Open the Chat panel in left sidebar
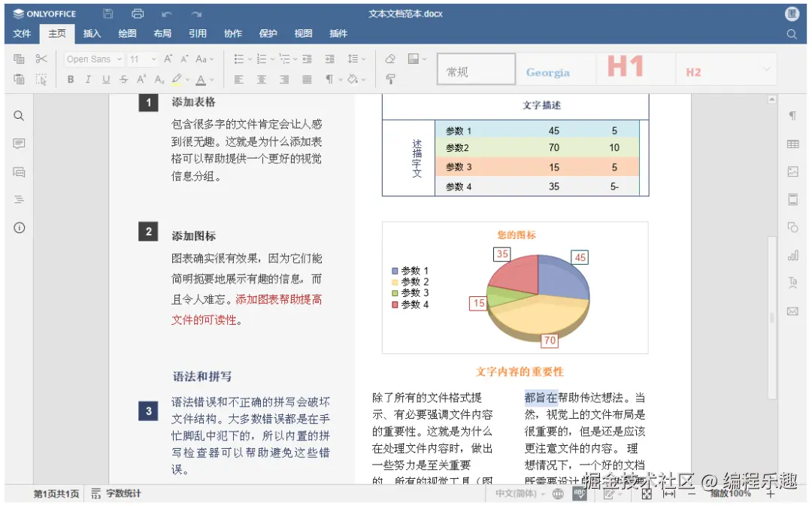The height and width of the screenshot is (506, 812). pos(19,172)
